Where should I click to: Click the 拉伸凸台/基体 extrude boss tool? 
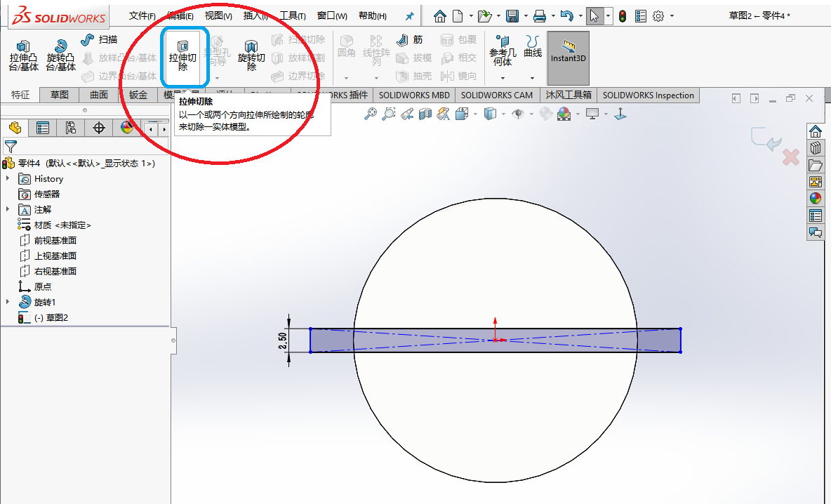23,55
